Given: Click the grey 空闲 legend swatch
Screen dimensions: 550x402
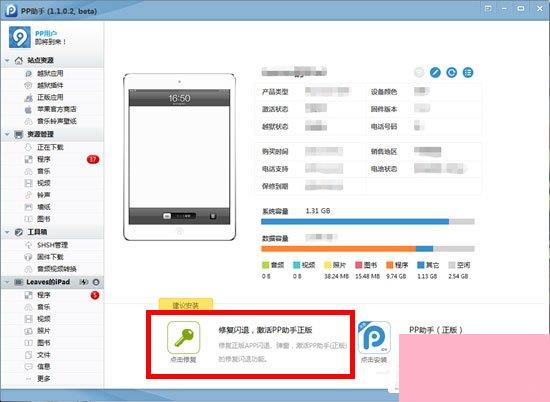Looking at the screenshot, I should (x=452, y=265).
